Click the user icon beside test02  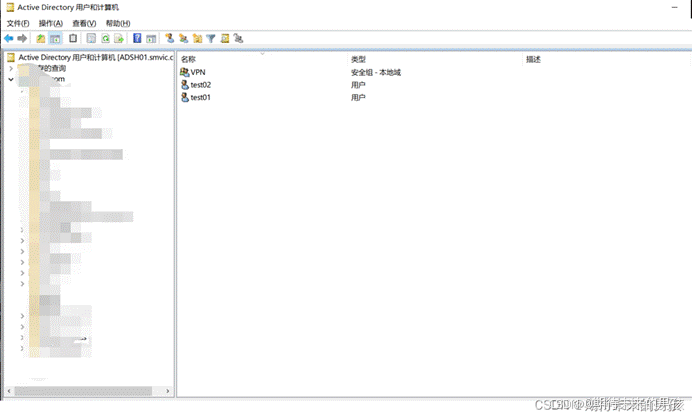click(185, 84)
